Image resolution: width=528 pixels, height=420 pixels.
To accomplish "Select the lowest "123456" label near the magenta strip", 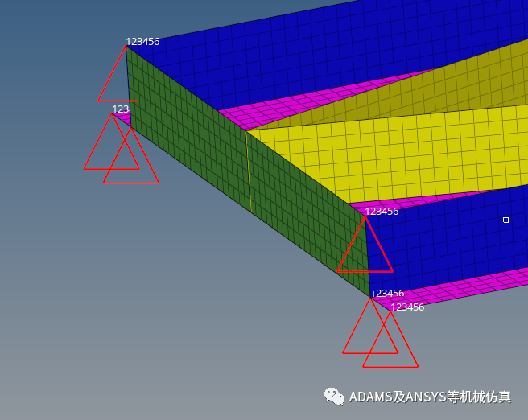I will 407,307.
